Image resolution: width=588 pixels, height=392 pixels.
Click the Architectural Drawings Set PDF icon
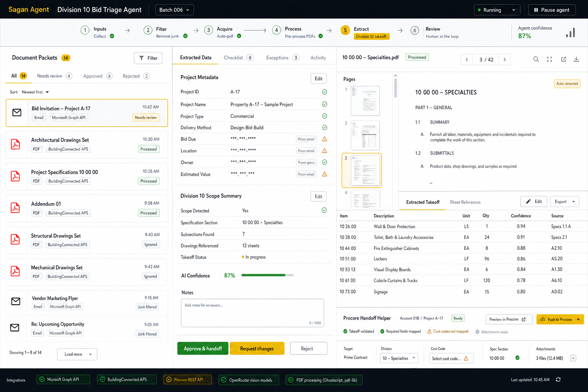point(15,144)
